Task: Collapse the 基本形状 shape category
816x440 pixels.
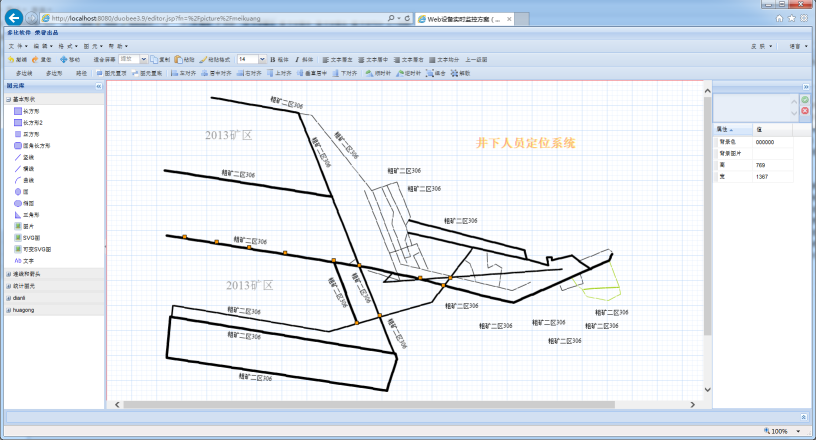Action: coord(9,100)
